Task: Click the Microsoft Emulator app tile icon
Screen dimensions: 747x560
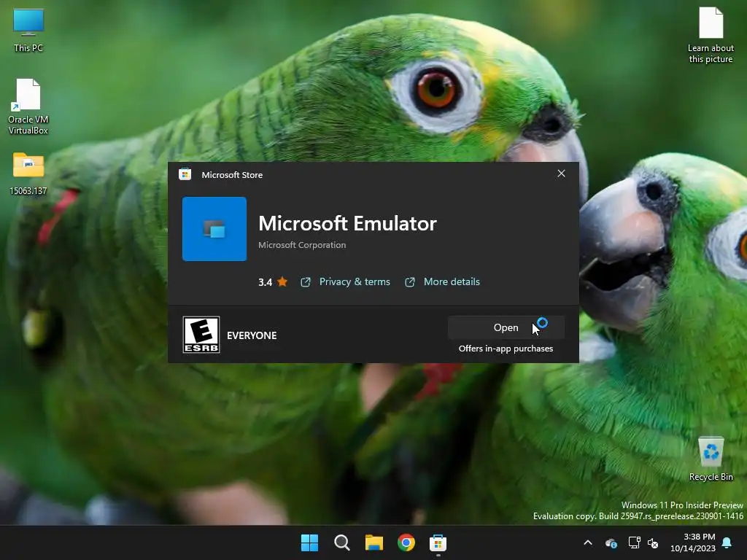Action: click(214, 229)
